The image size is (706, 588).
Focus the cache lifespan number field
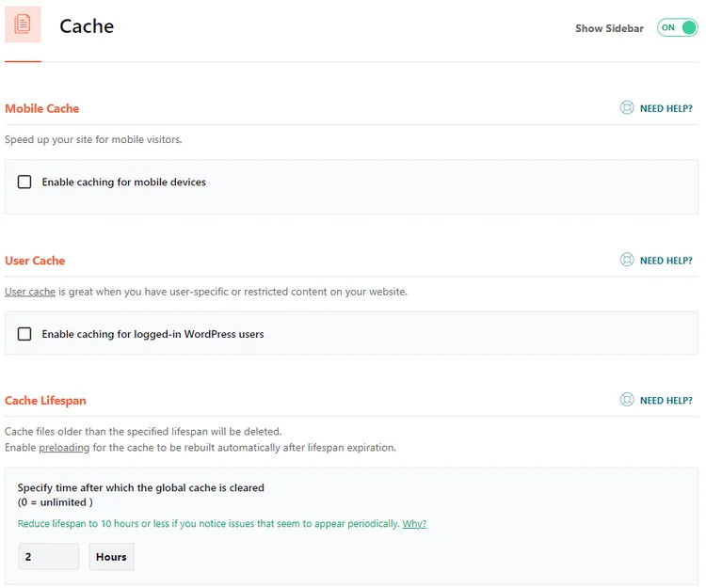point(49,557)
